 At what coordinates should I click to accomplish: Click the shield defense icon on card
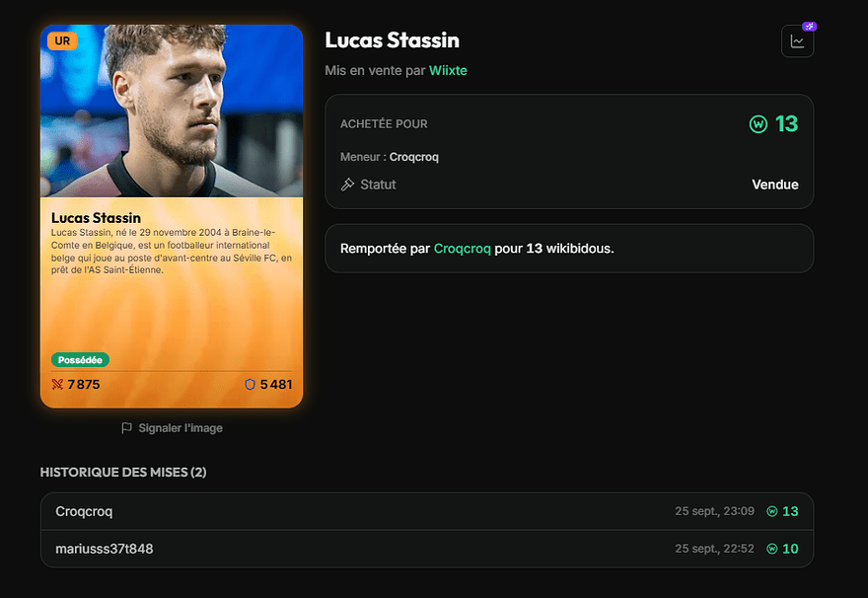(x=251, y=384)
